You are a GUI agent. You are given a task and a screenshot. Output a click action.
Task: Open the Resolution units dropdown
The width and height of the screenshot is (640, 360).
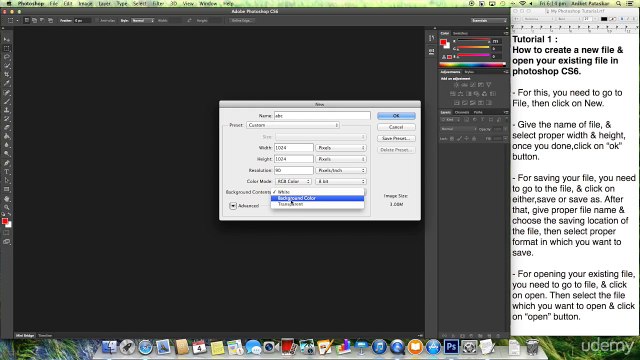[x=341, y=170]
